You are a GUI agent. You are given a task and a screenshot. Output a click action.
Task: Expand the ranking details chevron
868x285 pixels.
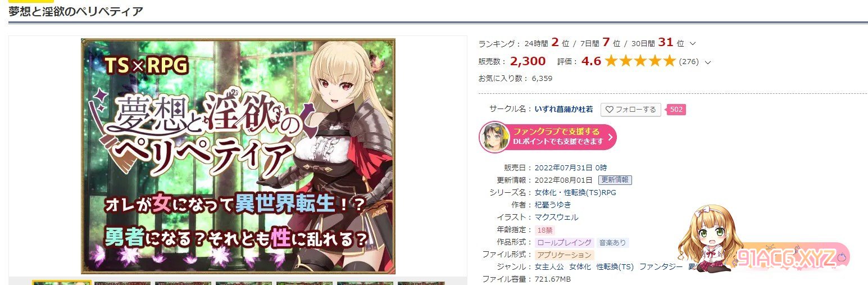(693, 43)
